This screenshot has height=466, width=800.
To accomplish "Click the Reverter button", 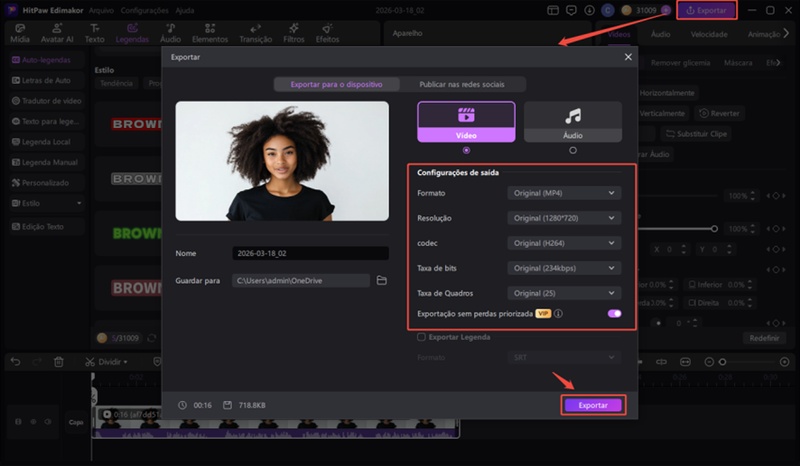I will tap(719, 113).
